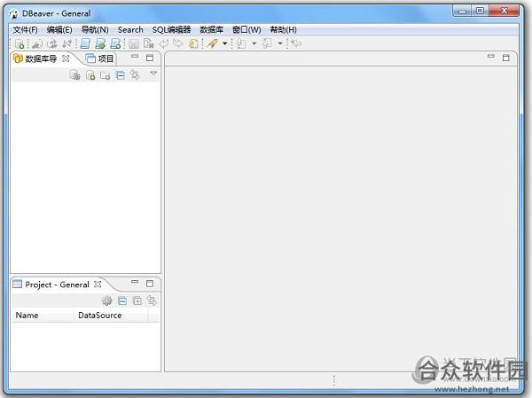Click the Rollback arrow icon in toolbar

coord(177,43)
